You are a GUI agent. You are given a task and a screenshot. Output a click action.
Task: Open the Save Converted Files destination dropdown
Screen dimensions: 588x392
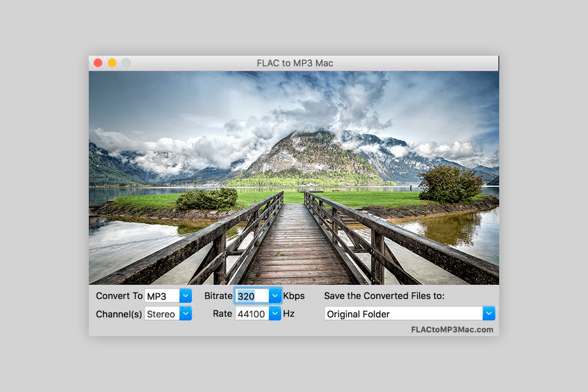coord(488,314)
